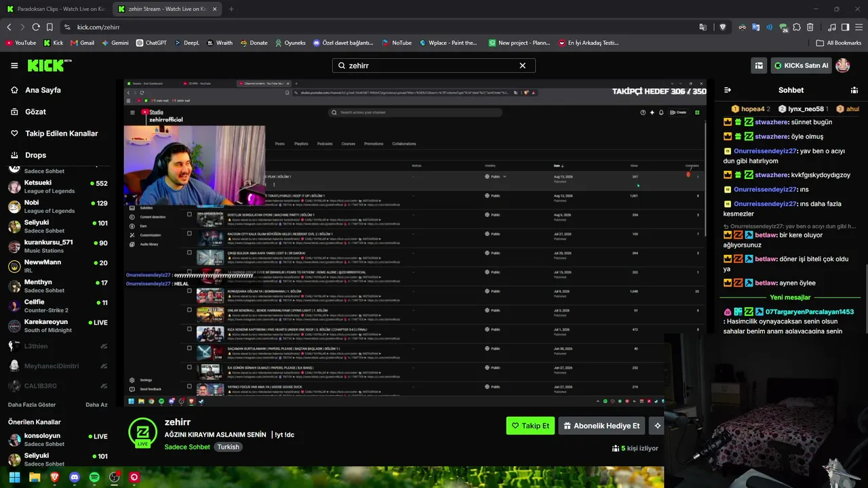The width and height of the screenshot is (868, 488).
Task: Open the DeepL bookmark
Action: pos(186,43)
